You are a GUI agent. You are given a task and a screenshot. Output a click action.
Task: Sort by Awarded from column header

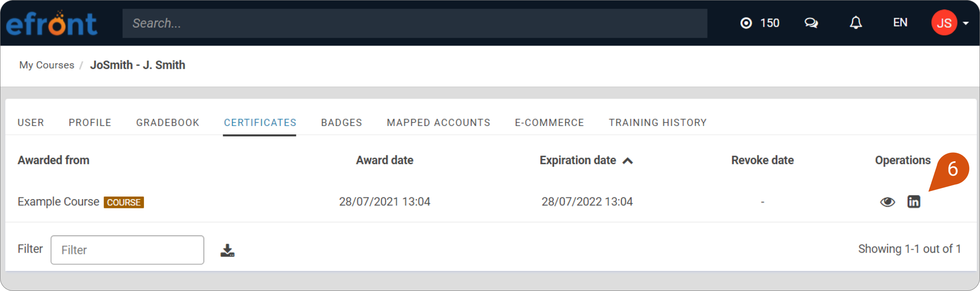point(54,160)
